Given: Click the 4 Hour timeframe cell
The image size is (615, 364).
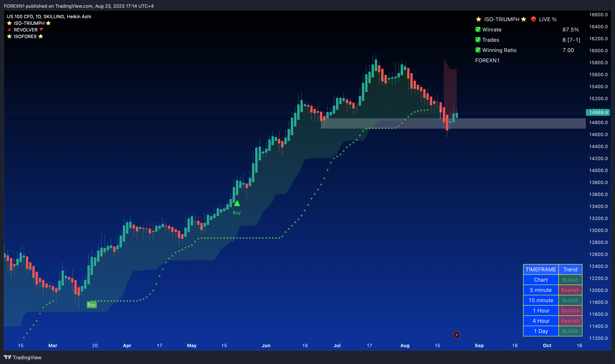Looking at the screenshot, I should [541, 321].
